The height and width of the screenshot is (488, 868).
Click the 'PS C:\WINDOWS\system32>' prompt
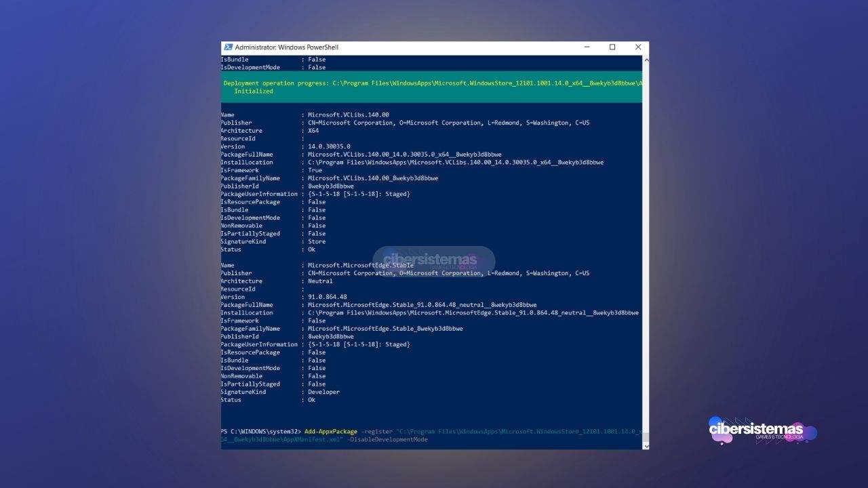(261, 432)
